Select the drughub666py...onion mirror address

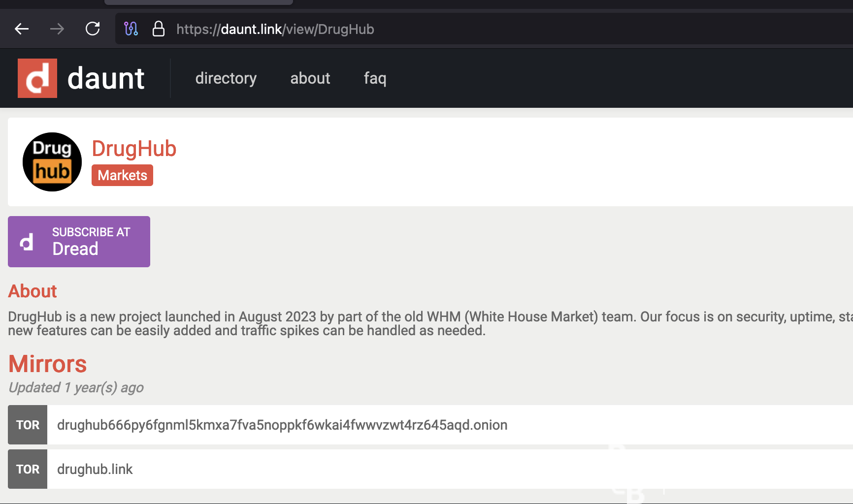point(282,425)
